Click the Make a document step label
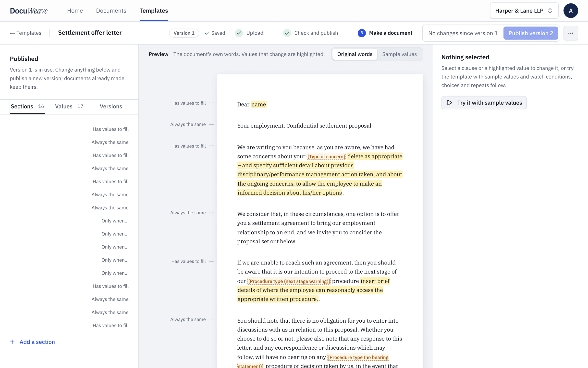Image resolution: width=588 pixels, height=368 pixels. [391, 33]
